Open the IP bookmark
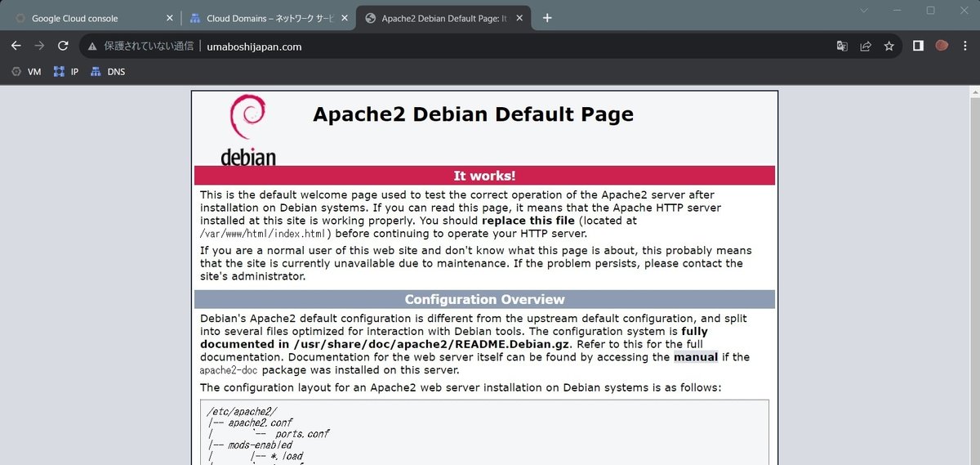The width and height of the screenshot is (980, 465). point(66,72)
